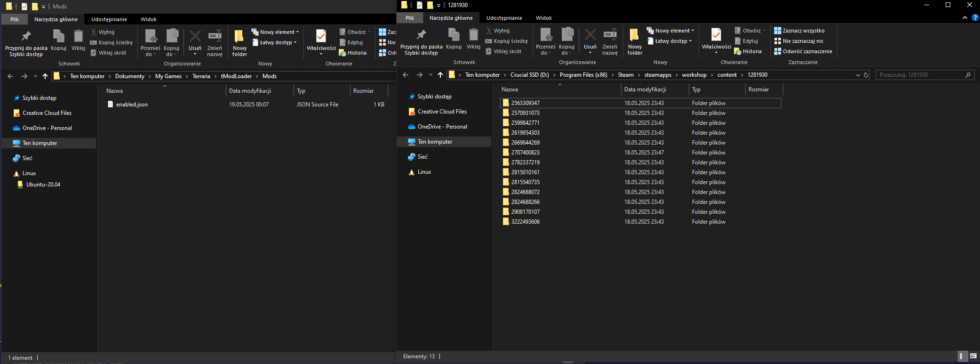The height and width of the screenshot is (364, 980).
Task: Open Właściwości in 1281930 window ribbon
Action: (x=717, y=42)
